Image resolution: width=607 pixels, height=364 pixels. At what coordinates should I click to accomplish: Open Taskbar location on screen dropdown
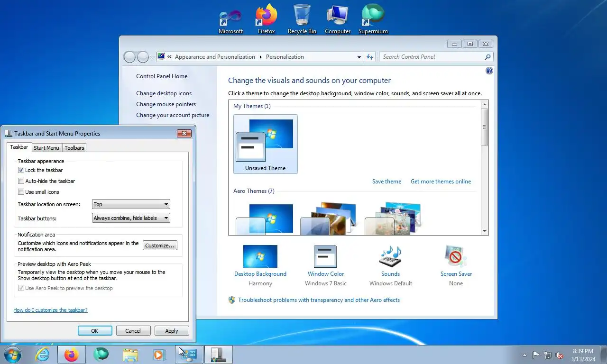tap(131, 204)
